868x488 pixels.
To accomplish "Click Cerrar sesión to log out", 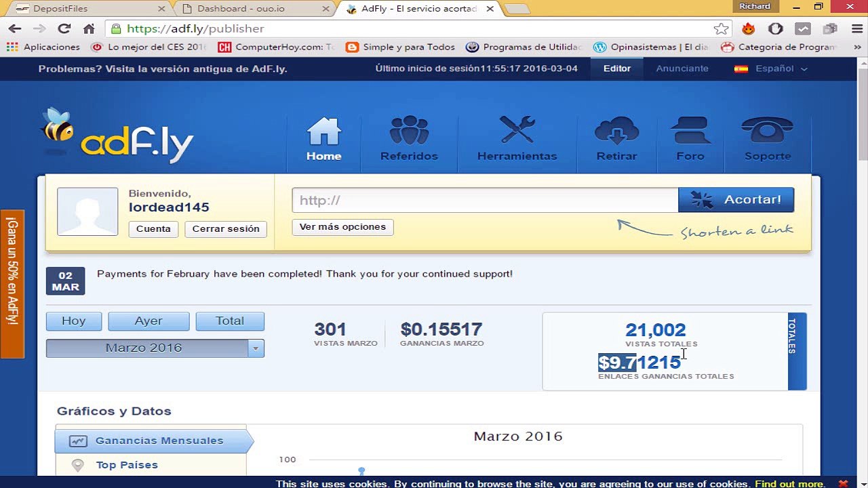I will 226,229.
